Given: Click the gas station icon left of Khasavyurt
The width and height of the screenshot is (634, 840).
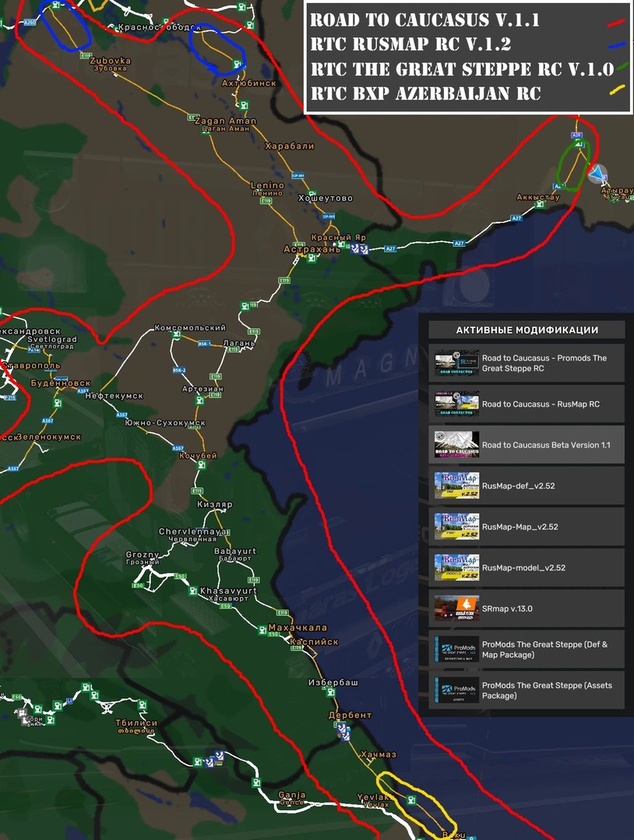Looking at the screenshot, I should pyautogui.click(x=192, y=591).
